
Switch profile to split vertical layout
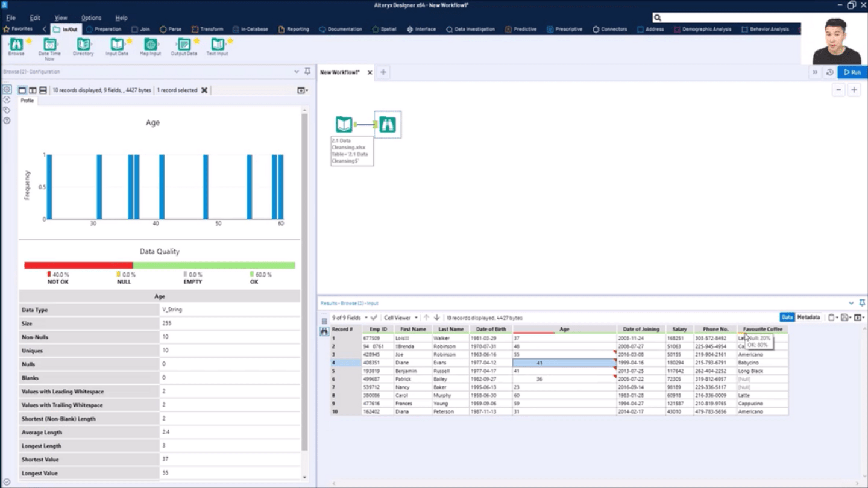point(33,90)
